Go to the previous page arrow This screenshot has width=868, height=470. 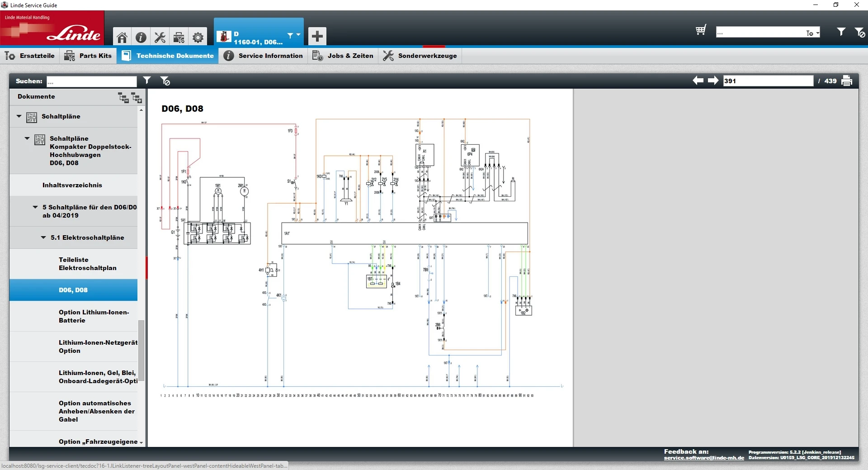[x=698, y=81]
